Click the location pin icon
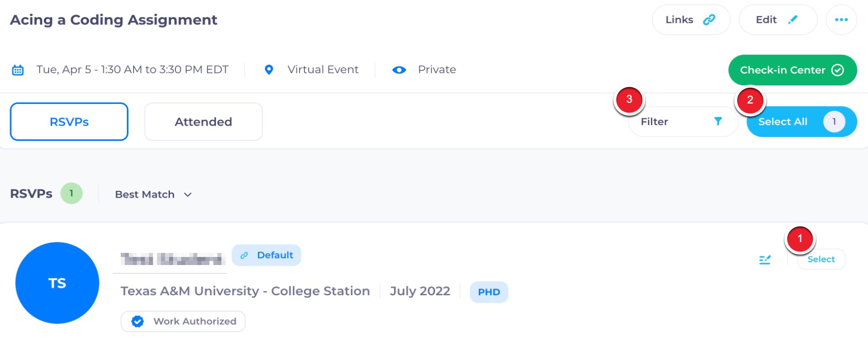 click(269, 70)
